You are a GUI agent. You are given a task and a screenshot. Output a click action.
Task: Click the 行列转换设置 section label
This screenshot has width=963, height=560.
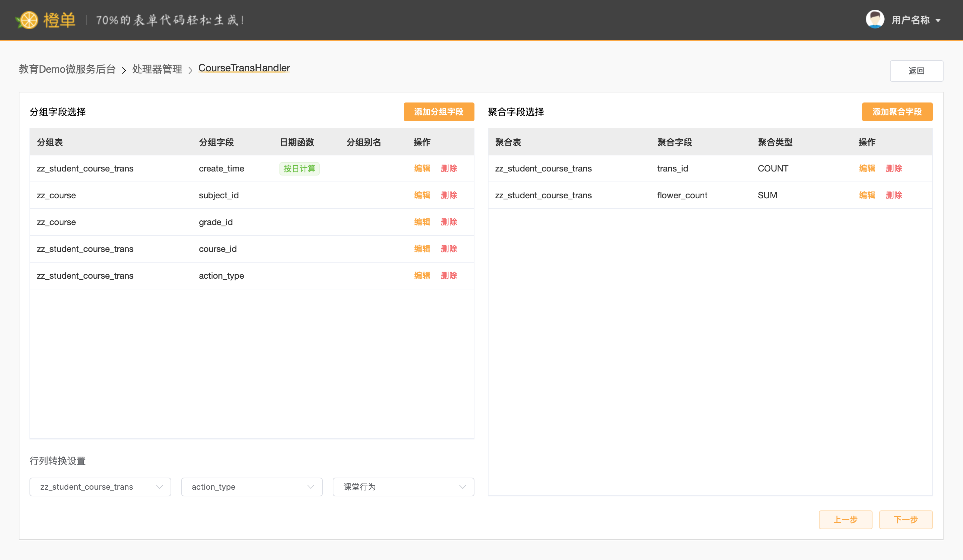pyautogui.click(x=57, y=461)
